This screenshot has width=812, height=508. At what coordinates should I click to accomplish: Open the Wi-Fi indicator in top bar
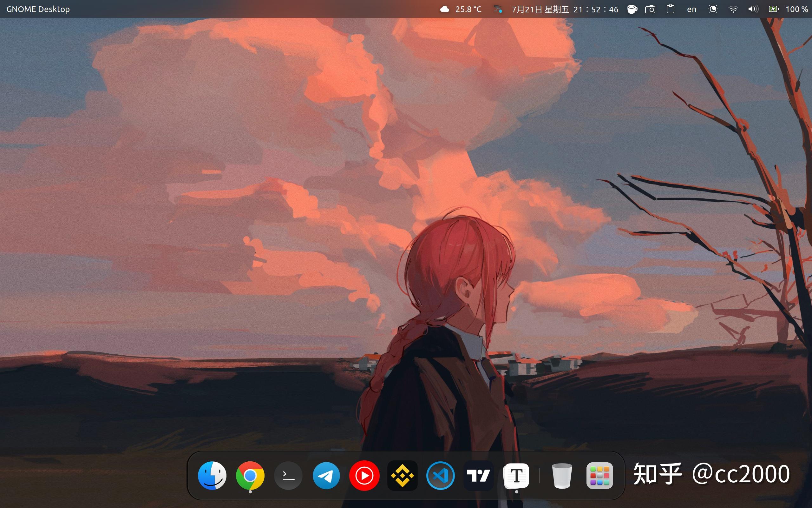[733, 9]
